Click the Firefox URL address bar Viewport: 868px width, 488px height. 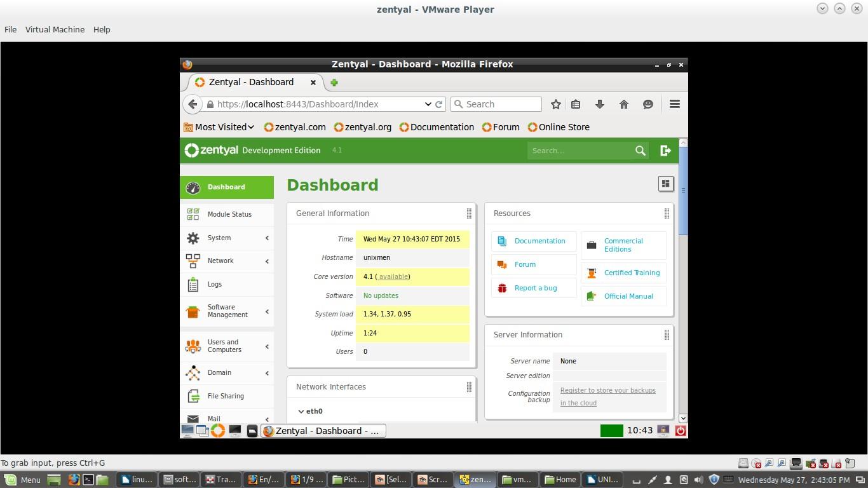[315, 104]
